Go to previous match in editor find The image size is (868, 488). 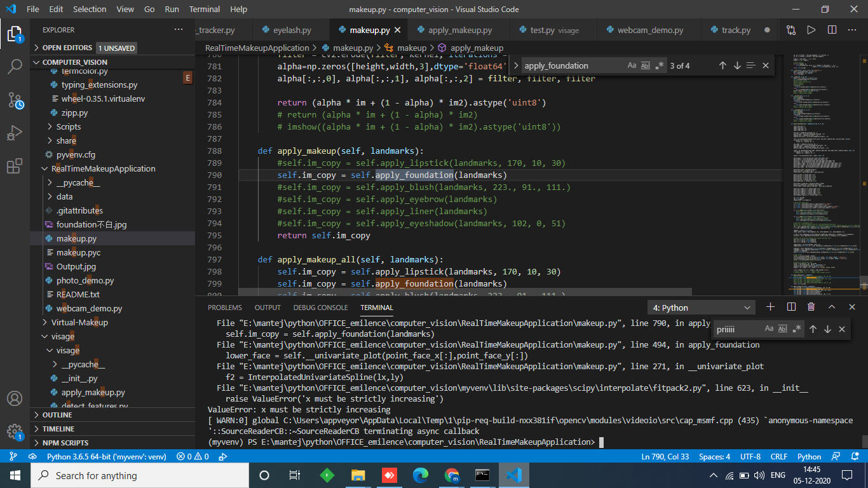tap(722, 65)
